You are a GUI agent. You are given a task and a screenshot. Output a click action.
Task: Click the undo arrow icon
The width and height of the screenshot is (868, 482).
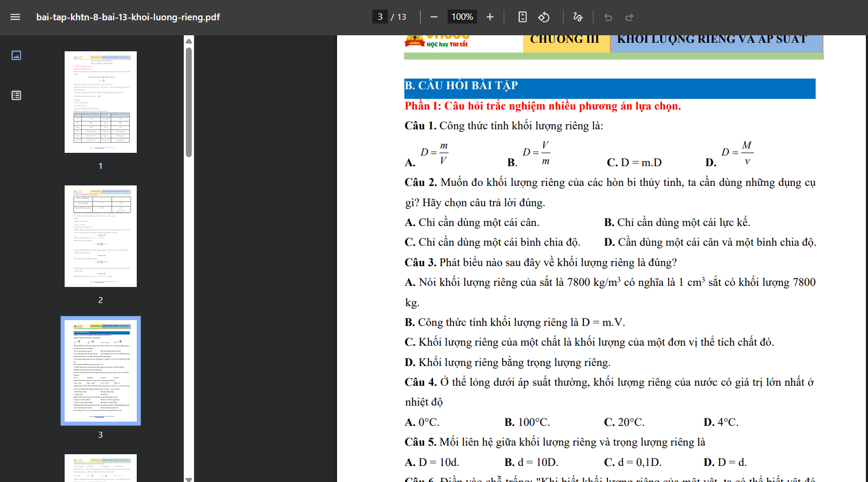(608, 17)
